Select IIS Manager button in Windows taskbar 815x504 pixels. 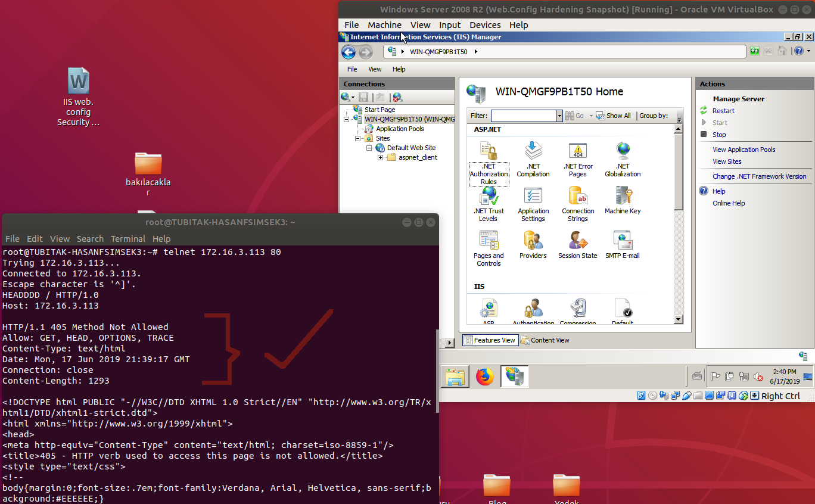[515, 377]
